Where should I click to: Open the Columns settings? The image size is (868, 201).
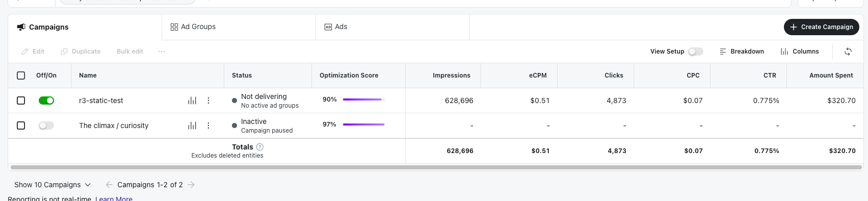(x=800, y=52)
